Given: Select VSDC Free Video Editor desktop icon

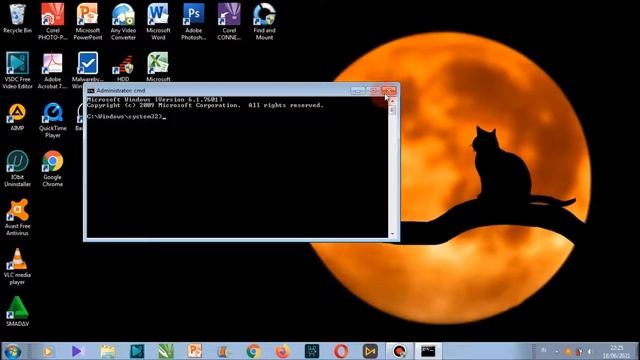Looking at the screenshot, I should click(17, 70).
